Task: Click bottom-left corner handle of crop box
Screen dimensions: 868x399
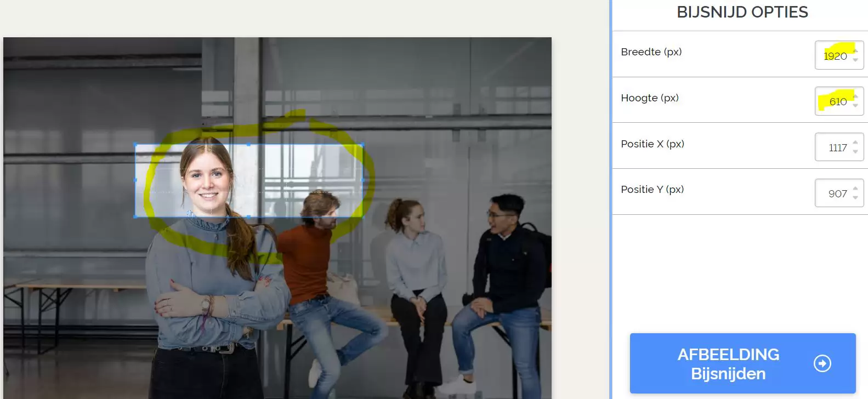Action: pyautogui.click(x=135, y=216)
